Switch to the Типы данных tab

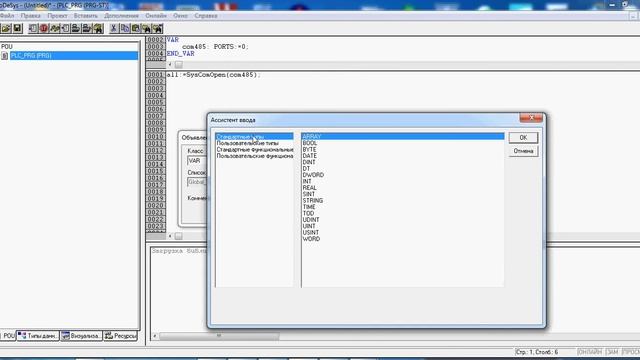pos(38,336)
